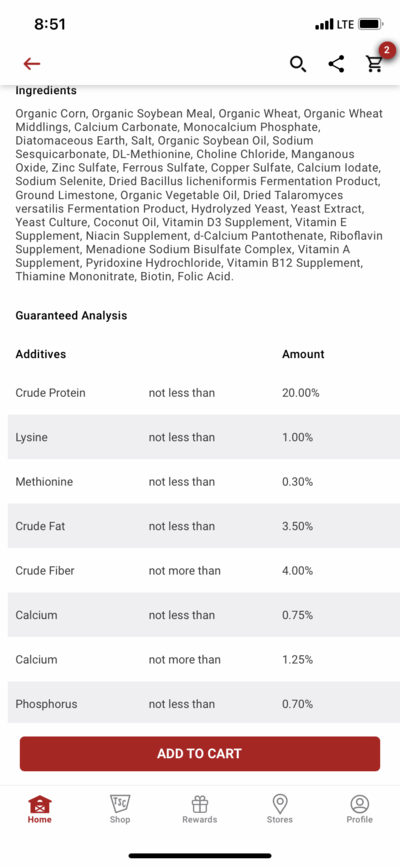Add product to cart
The height and width of the screenshot is (866, 400).
[x=200, y=753]
